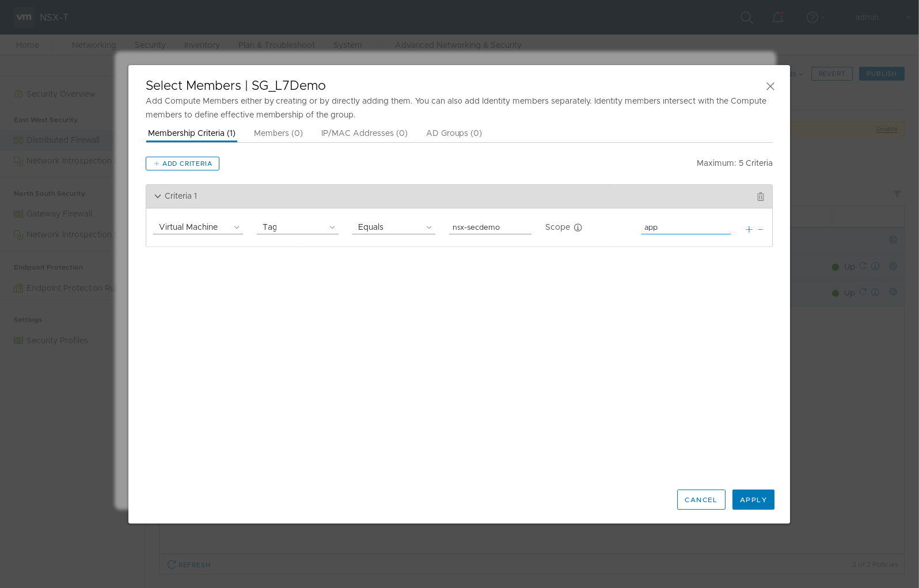Switch to AD Groups (0) tab
This screenshot has width=919, height=588.
[454, 133]
